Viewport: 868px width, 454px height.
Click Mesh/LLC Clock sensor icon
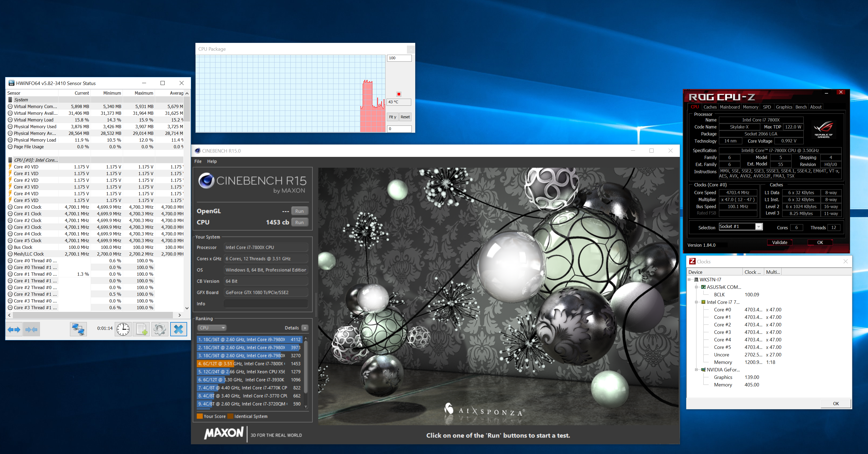10,254
